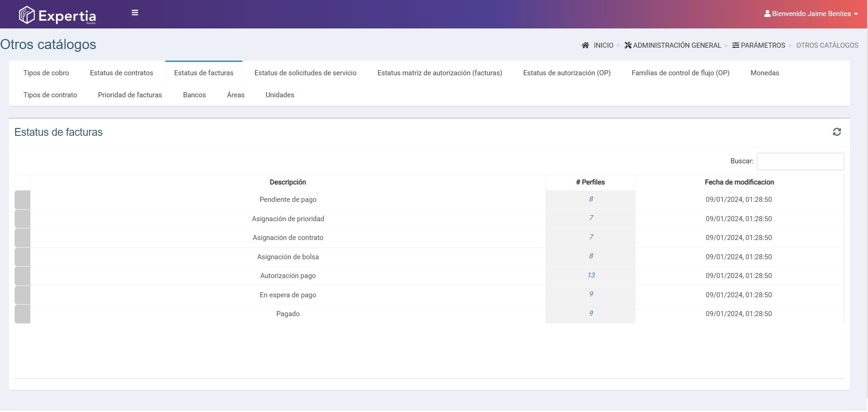The image size is (868, 412).
Task: Open the Unidades tab
Action: (x=280, y=95)
